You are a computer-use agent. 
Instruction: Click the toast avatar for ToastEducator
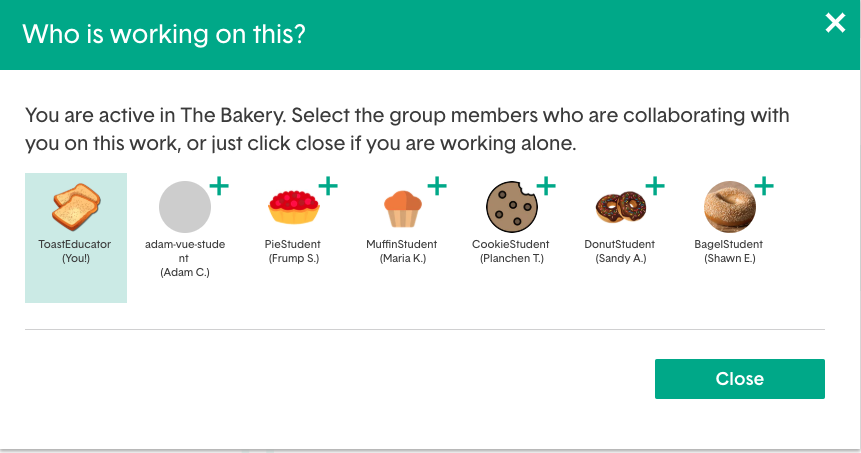[76, 207]
